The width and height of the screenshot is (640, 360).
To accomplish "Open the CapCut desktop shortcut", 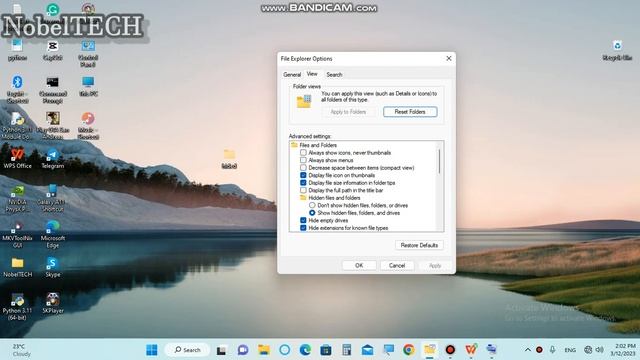I will (52, 50).
